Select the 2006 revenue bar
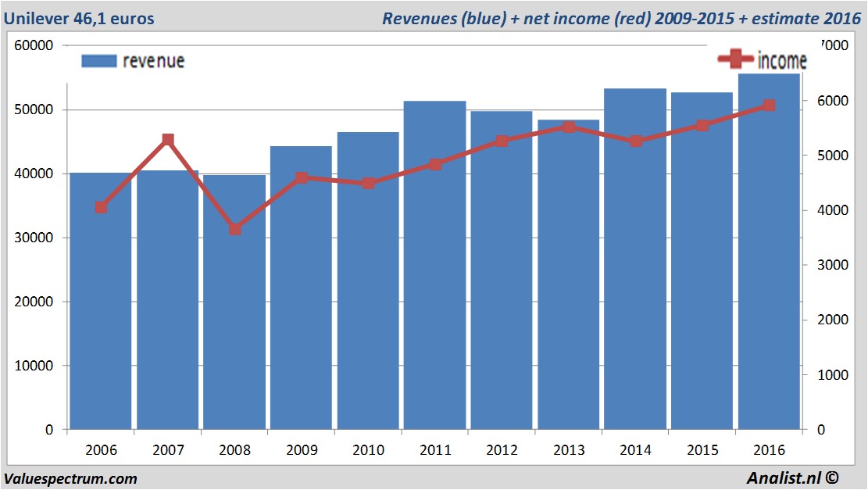Viewport: 868px width, 490px height. (x=101, y=301)
